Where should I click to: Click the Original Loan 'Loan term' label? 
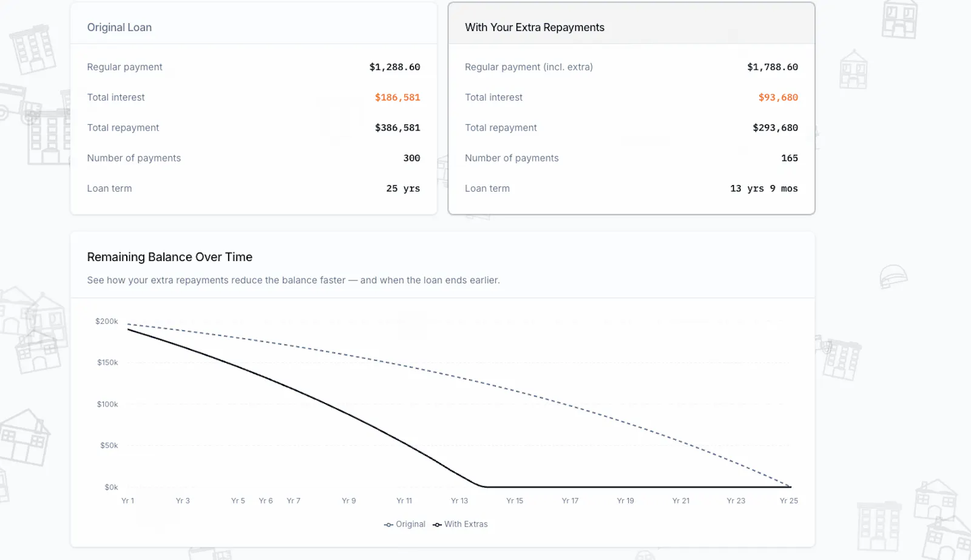(x=109, y=188)
